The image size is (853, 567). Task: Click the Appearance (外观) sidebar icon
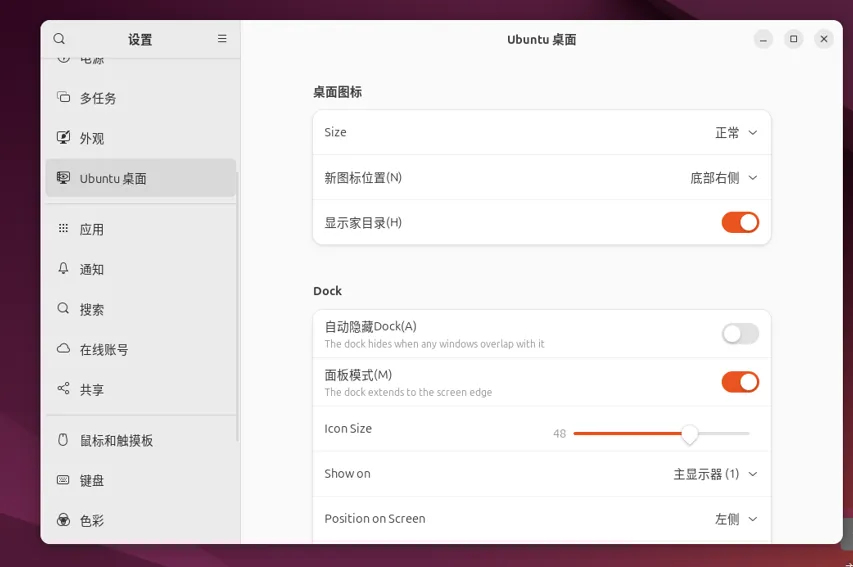coord(64,137)
